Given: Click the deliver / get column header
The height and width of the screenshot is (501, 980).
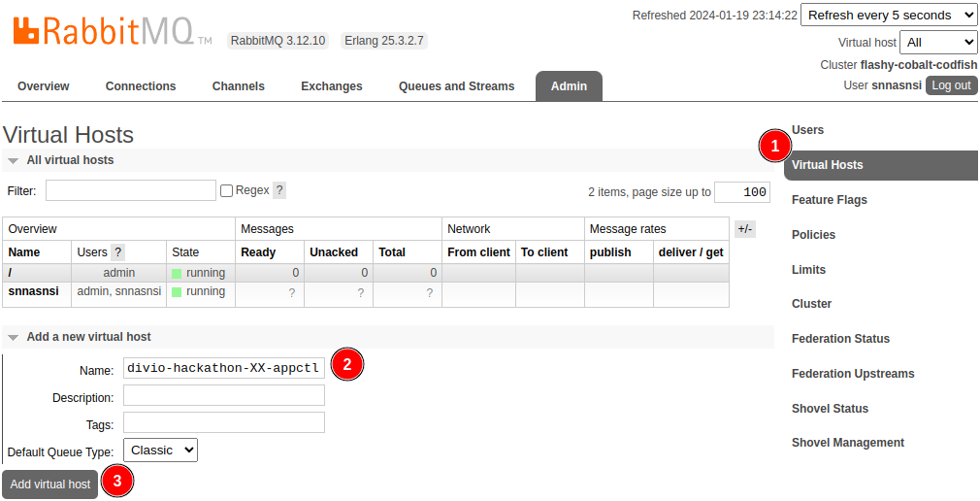Looking at the screenshot, I should [x=691, y=252].
